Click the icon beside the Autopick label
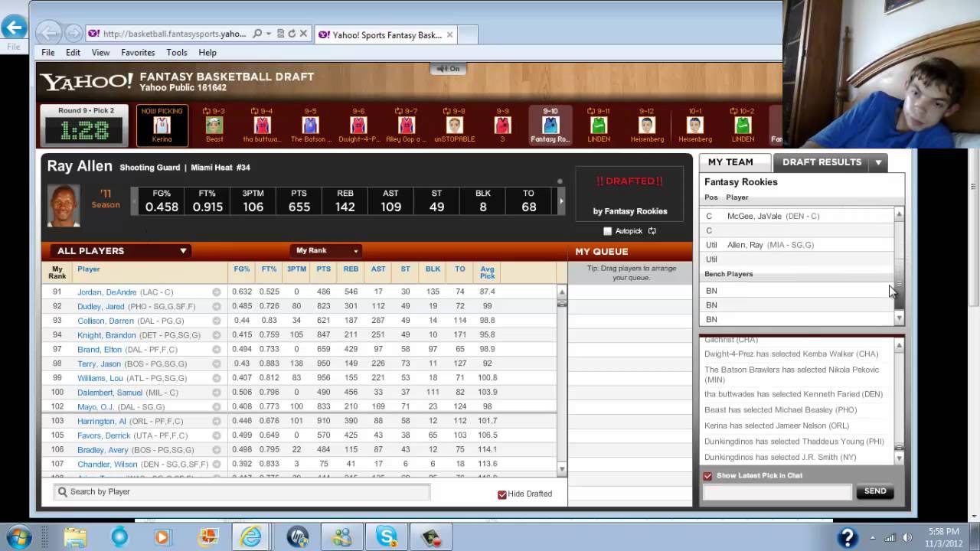Image resolution: width=980 pixels, height=551 pixels. (652, 231)
